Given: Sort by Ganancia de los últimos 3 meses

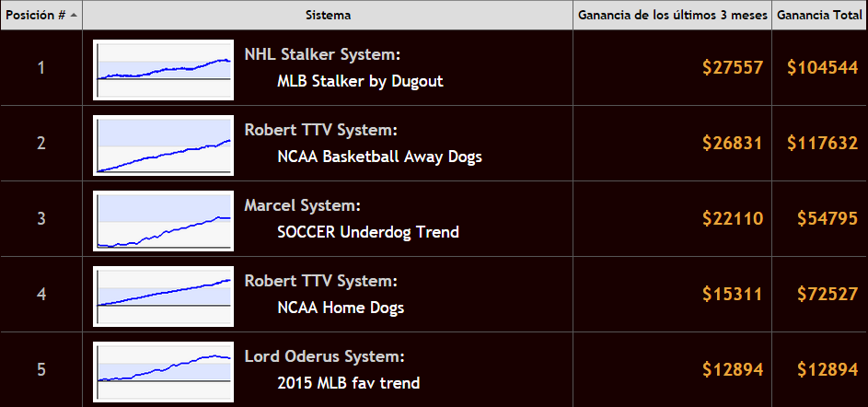Looking at the screenshot, I should (x=673, y=16).
